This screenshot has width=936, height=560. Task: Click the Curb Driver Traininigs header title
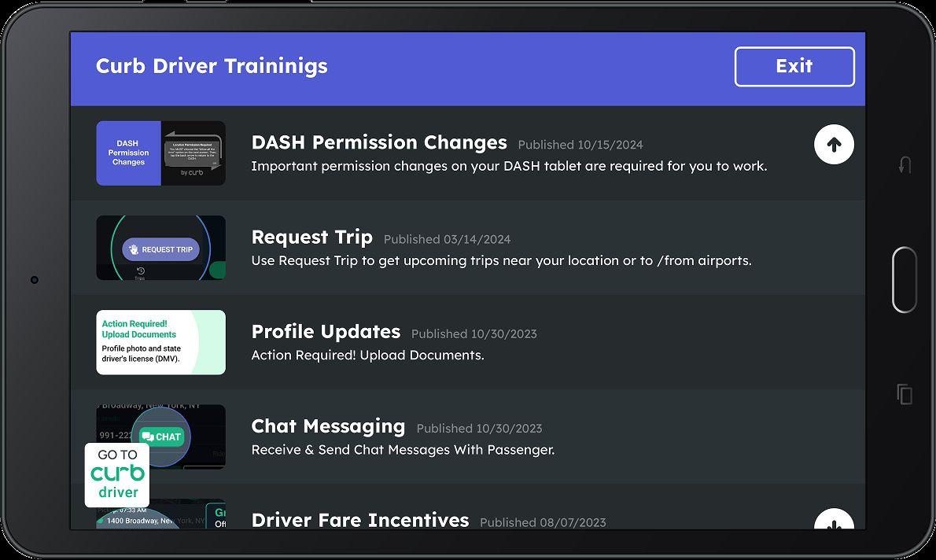(x=212, y=66)
